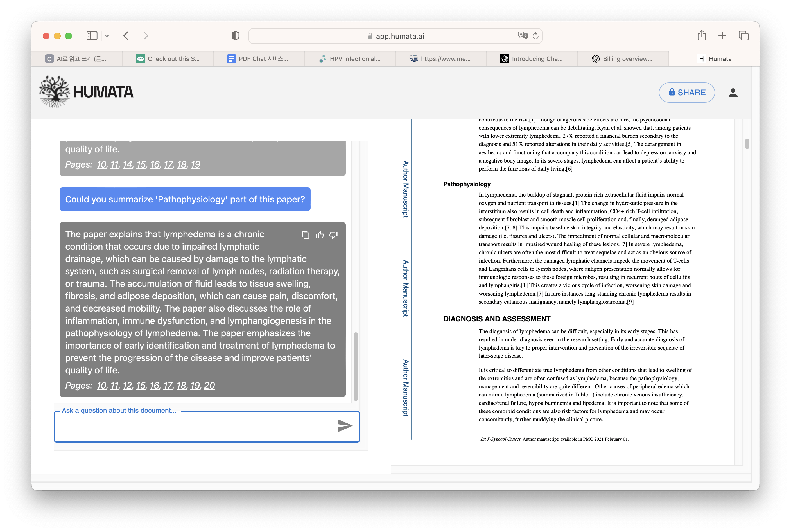Toggle Safari sidebar panel
This screenshot has width=791, height=532.
click(92, 36)
